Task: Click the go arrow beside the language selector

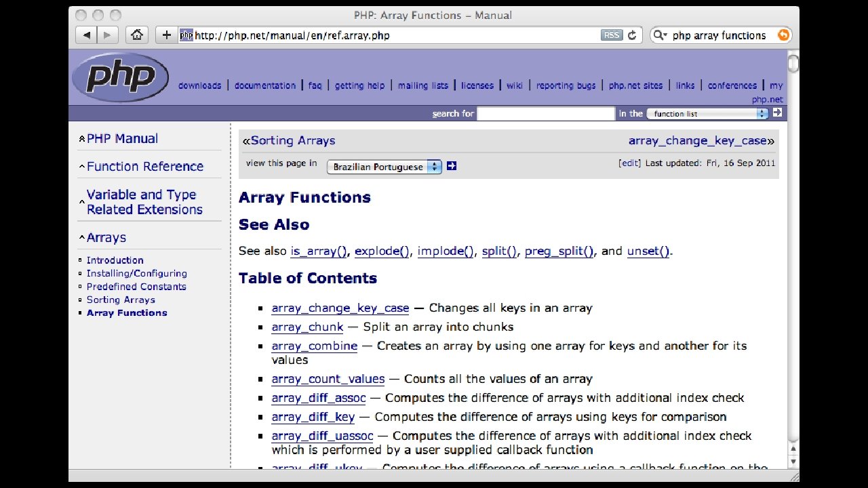Action: click(451, 165)
